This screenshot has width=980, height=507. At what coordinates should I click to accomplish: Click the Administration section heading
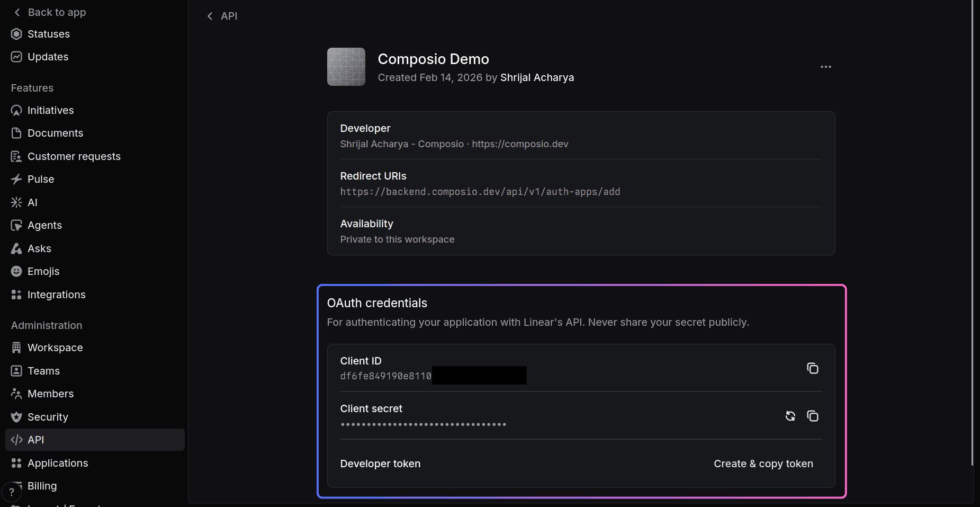pos(47,325)
